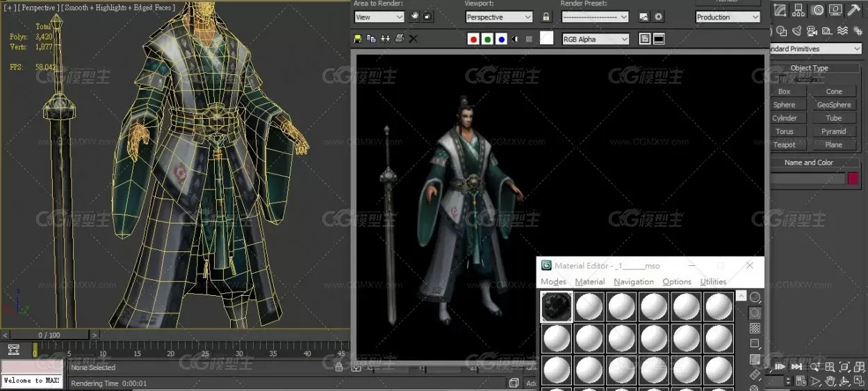Toggle UI overlay button in render window
The width and height of the screenshot is (868, 391).
click(x=645, y=39)
